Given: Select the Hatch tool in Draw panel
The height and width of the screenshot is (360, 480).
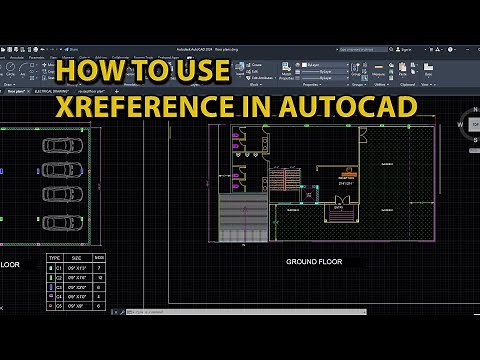Looking at the screenshot, I should pyautogui.click(x=32, y=78).
